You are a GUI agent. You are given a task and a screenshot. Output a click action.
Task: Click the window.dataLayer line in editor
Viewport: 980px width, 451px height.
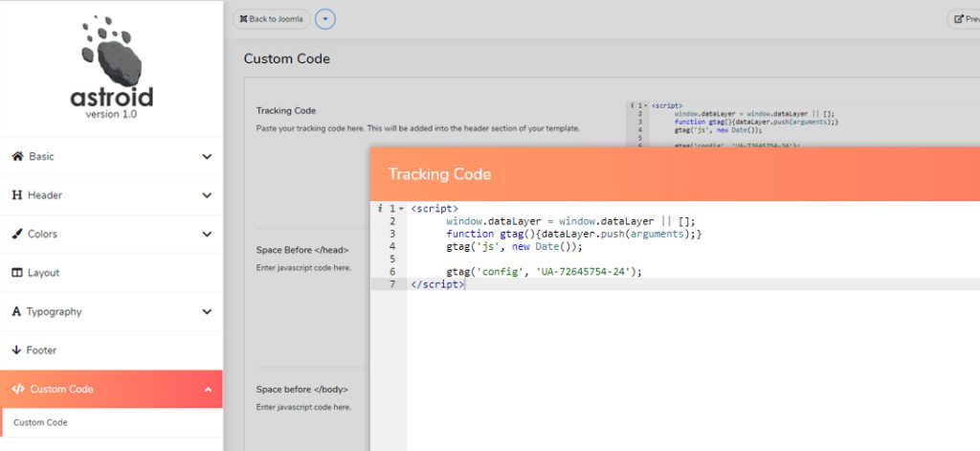pos(570,221)
